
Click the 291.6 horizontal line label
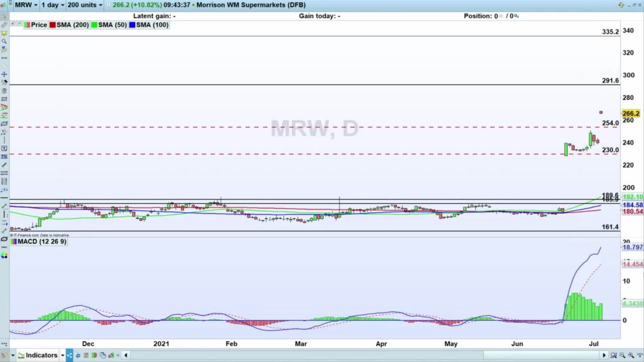(x=610, y=80)
